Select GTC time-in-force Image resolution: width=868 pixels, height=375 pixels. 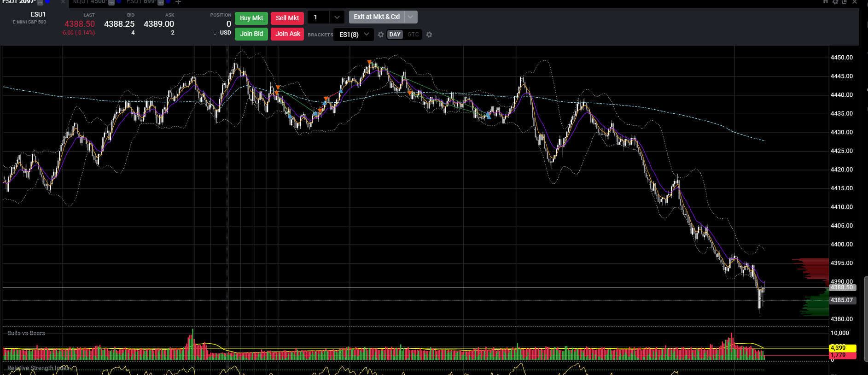413,35
